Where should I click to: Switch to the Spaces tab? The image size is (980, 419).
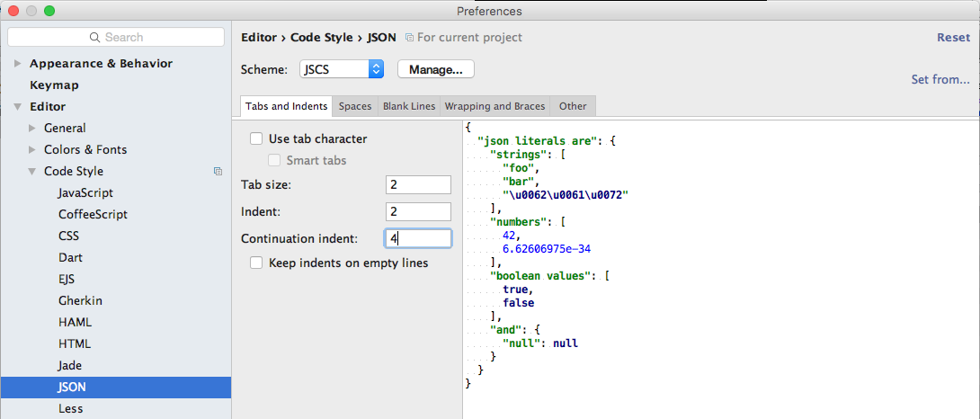355,106
